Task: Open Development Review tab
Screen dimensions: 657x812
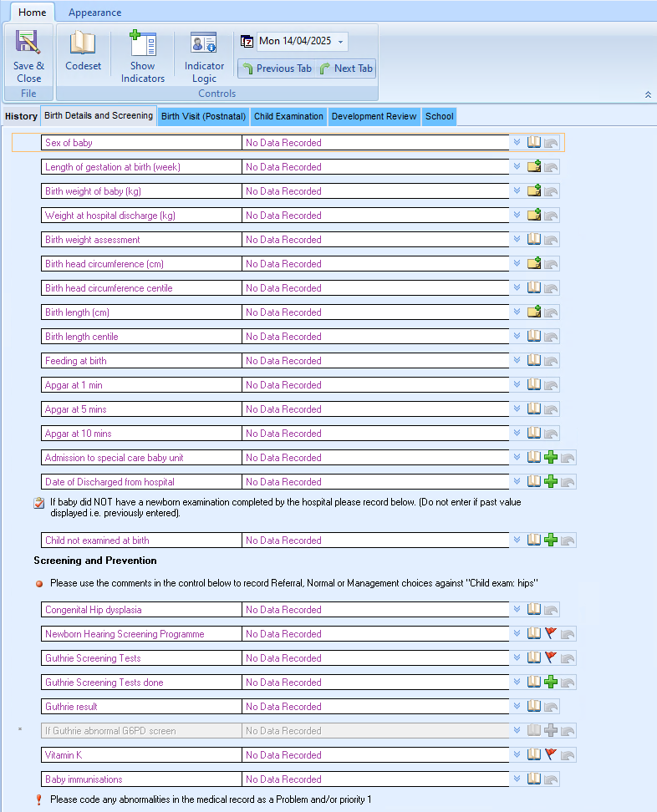Action: pyautogui.click(x=374, y=116)
